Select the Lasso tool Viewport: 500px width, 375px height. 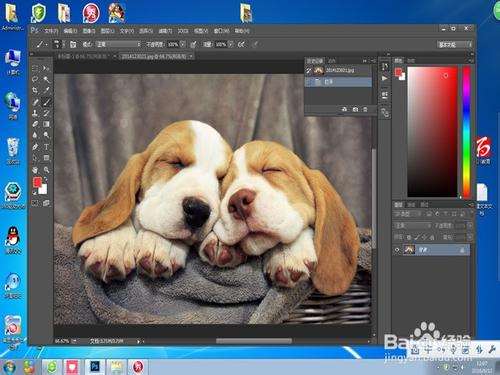pyautogui.click(x=35, y=79)
